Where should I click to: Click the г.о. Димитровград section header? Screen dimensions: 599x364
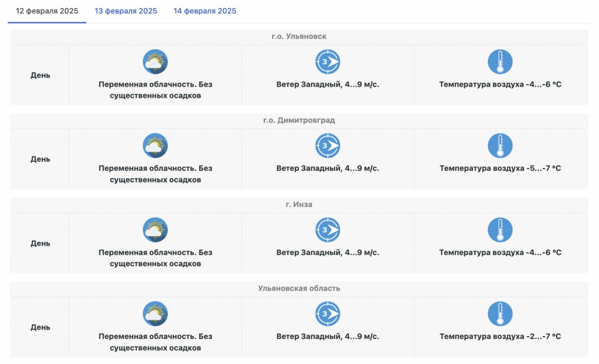coord(299,120)
